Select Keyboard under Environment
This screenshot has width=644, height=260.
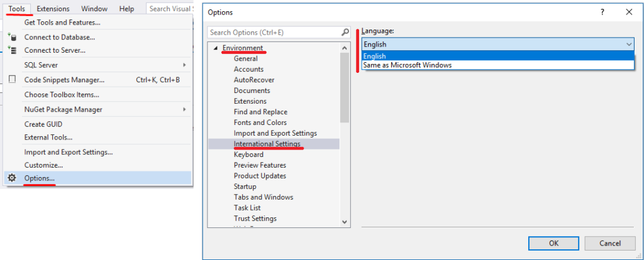point(248,154)
